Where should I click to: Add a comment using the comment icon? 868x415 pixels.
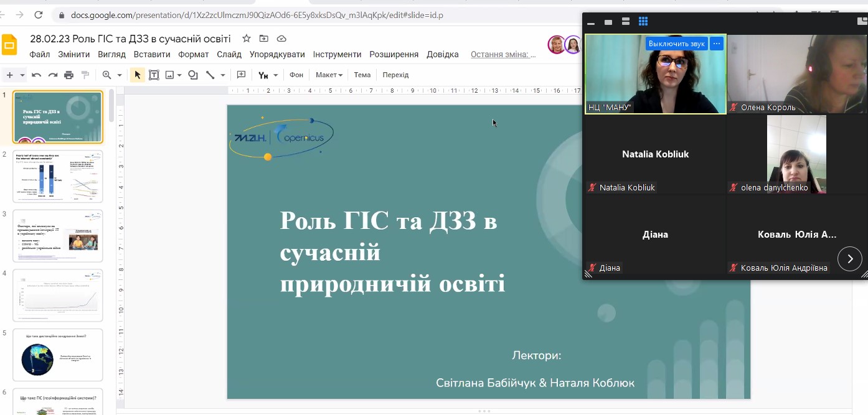pos(242,75)
